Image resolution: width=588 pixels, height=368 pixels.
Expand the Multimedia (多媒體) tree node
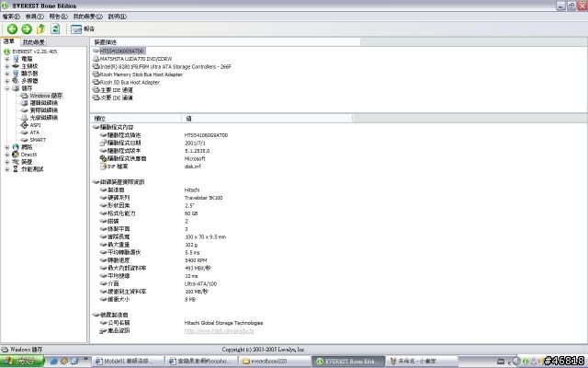pos(6,81)
